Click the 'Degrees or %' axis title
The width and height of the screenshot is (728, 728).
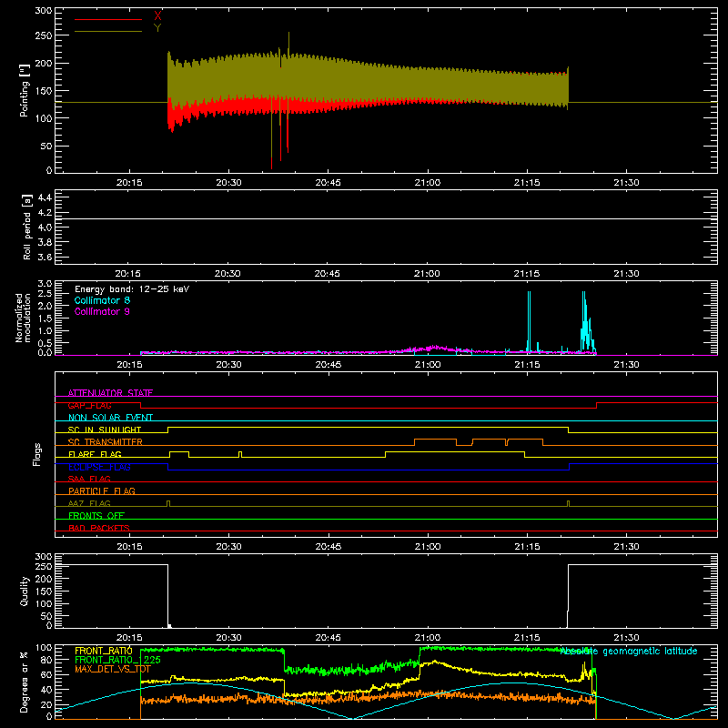click(x=25, y=682)
